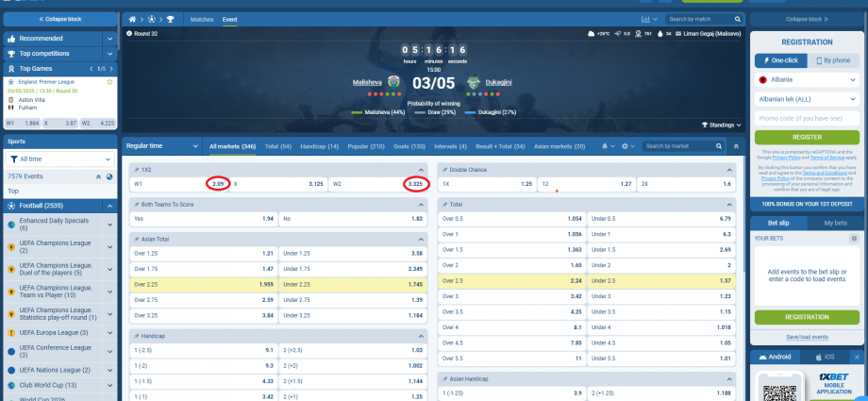Viewport: 868px width, 401px height.
Task: Select Double Chance 1X odds 1.25
Action: point(487,184)
